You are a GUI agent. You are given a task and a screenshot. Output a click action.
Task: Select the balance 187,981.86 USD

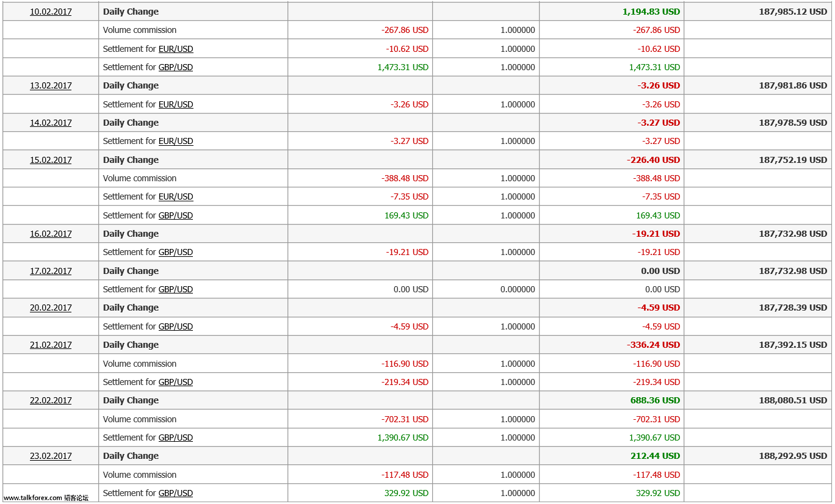(x=793, y=85)
